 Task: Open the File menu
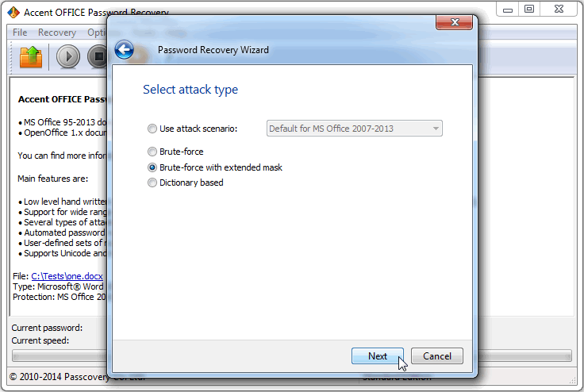tap(20, 33)
